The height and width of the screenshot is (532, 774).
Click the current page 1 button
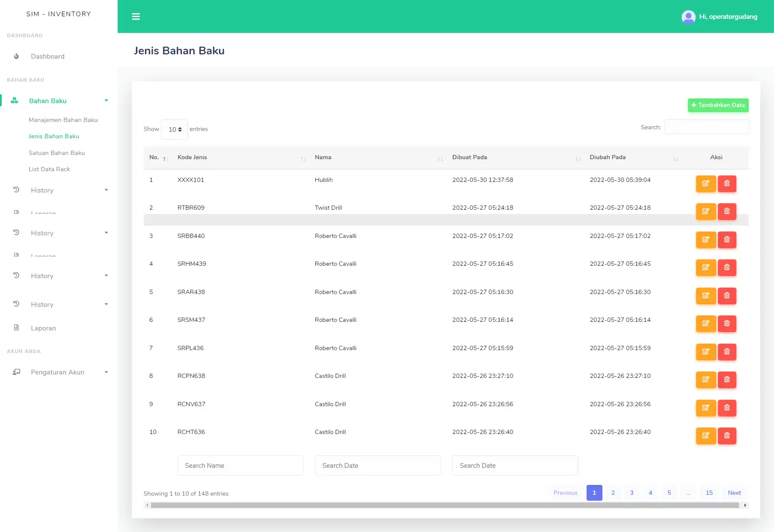click(x=594, y=493)
